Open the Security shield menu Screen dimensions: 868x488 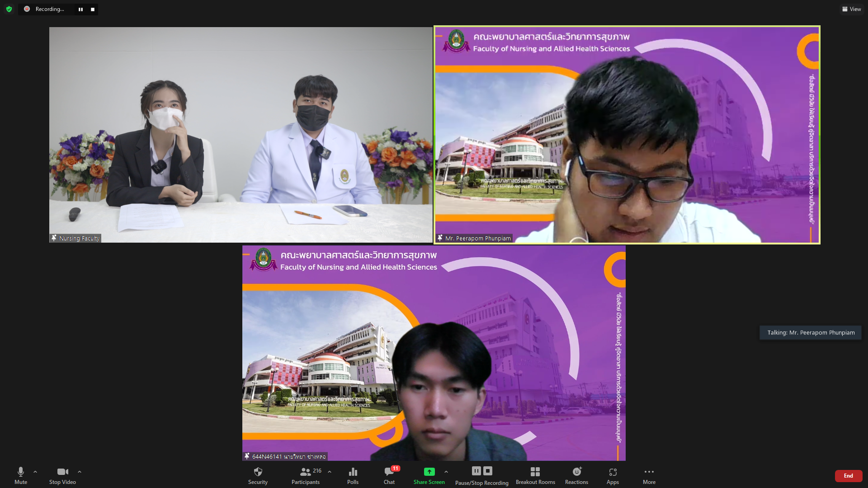pos(258,475)
